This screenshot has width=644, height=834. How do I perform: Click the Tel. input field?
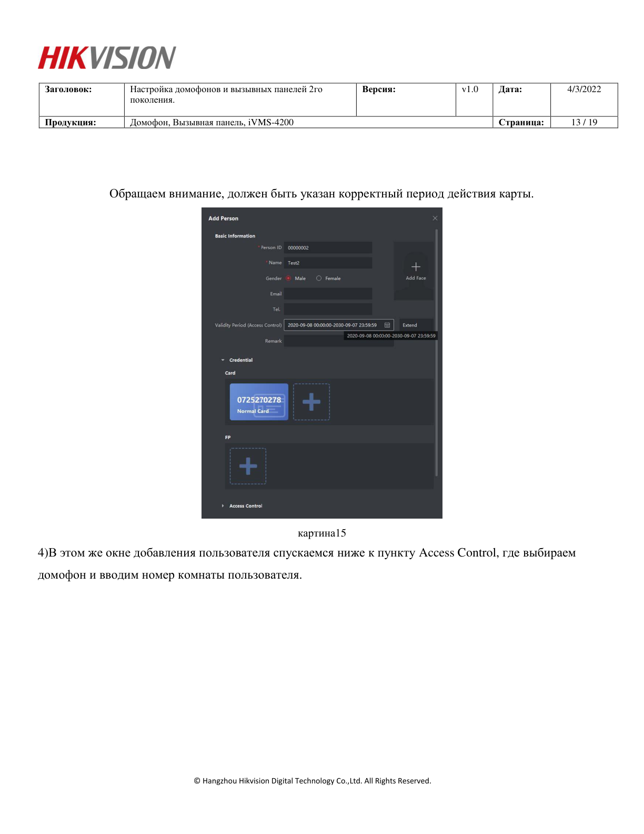(x=328, y=309)
